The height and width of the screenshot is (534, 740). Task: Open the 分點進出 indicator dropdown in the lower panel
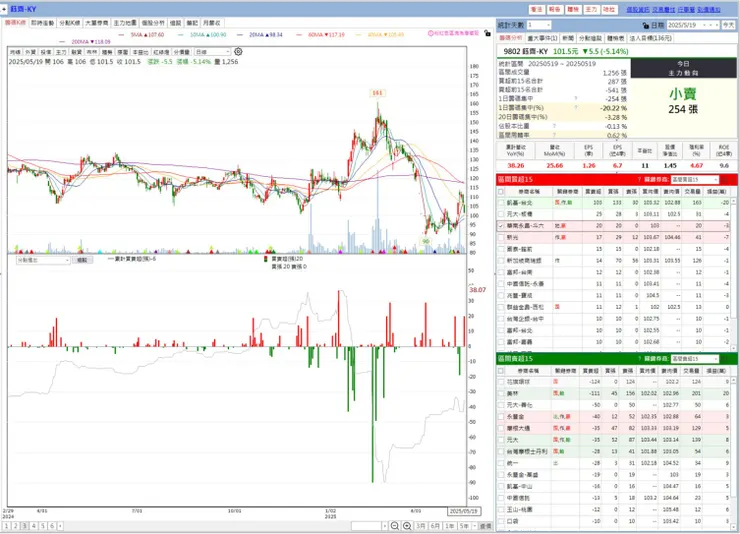click(43, 260)
